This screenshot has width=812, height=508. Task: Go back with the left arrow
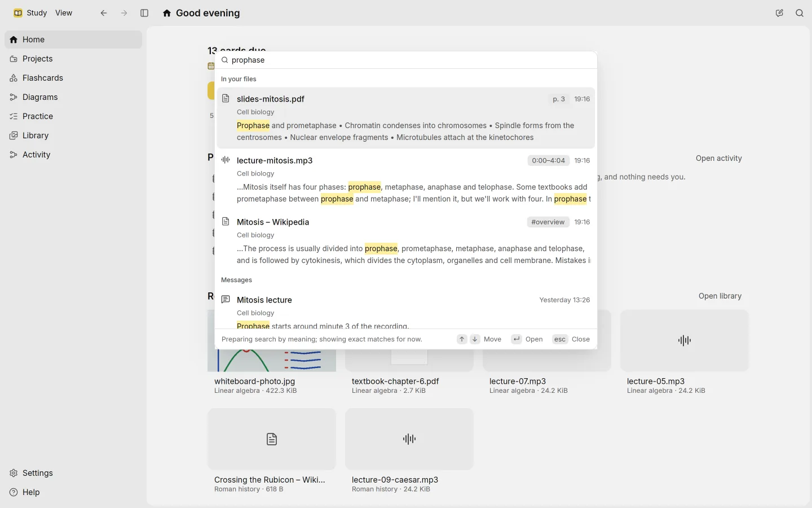tap(104, 13)
